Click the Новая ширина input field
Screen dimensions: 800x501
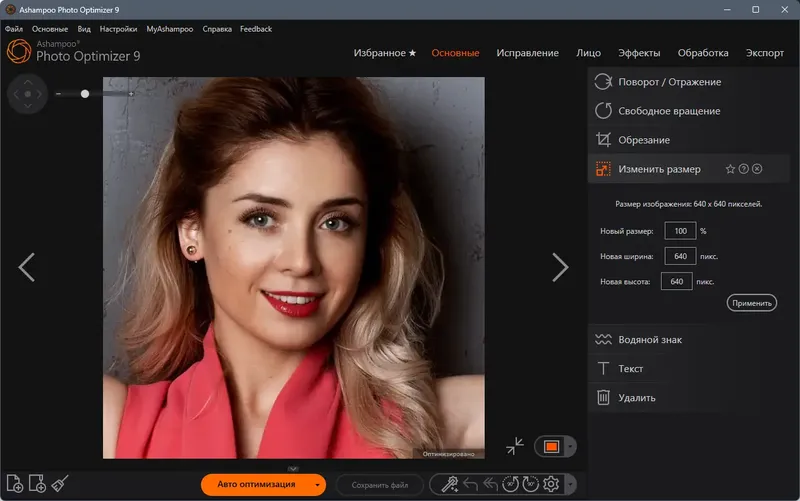(679, 257)
